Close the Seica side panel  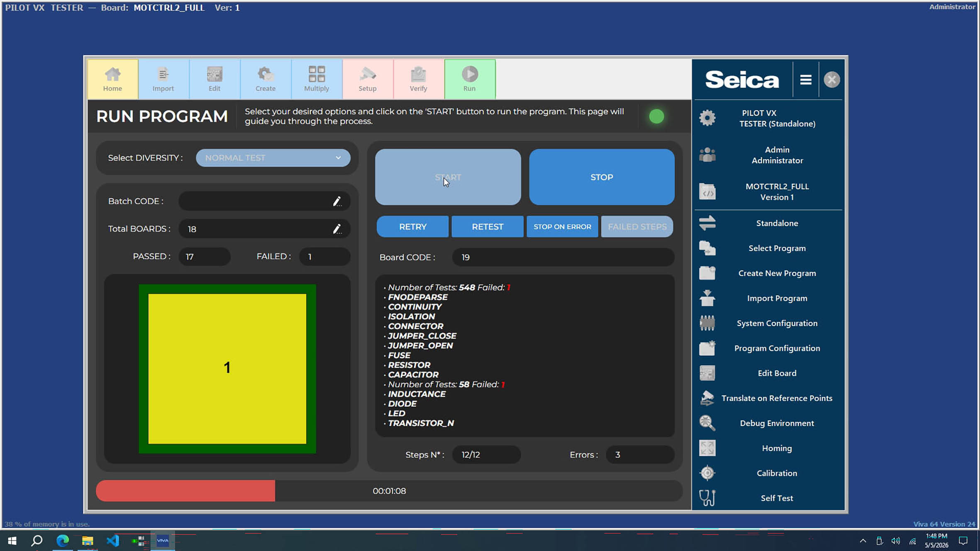831,80
